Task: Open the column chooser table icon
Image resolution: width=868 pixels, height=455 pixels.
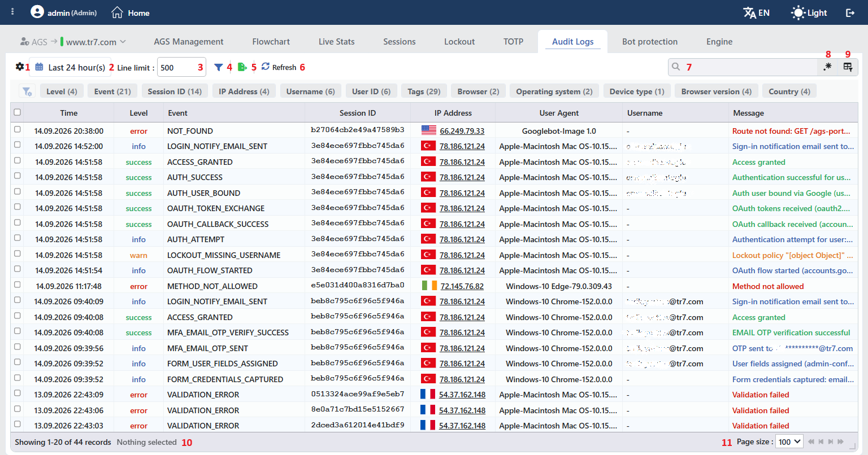Action: 848,67
